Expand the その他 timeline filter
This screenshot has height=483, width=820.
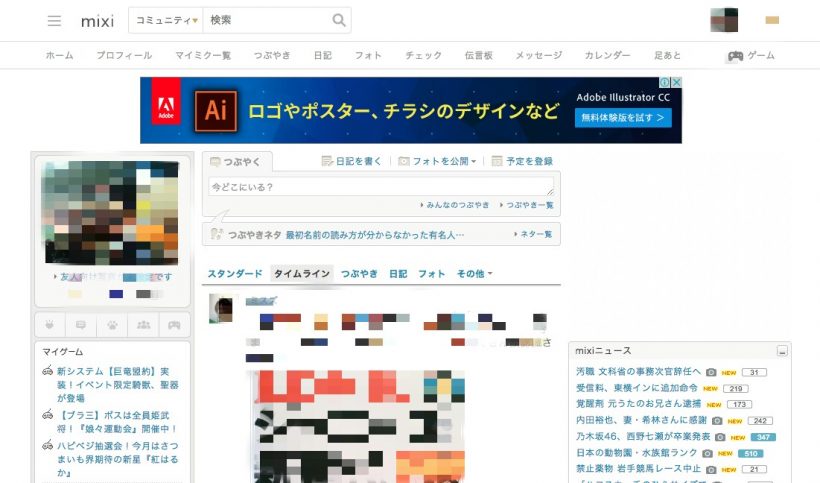[x=474, y=274]
